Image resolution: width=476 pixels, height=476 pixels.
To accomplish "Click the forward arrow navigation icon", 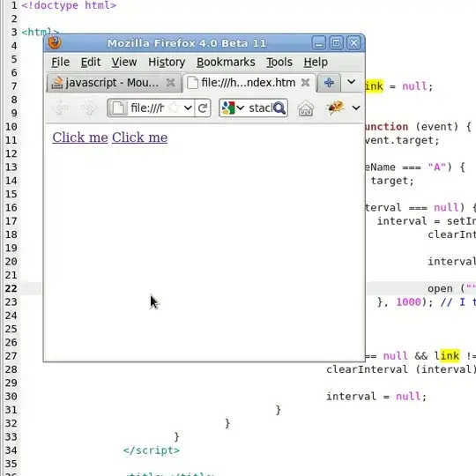I will (x=89, y=108).
